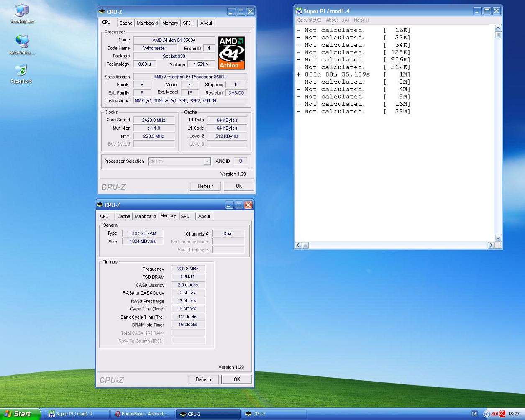Click Refresh in the lower CPU-Z window
The image size is (525, 420).
tap(203, 379)
